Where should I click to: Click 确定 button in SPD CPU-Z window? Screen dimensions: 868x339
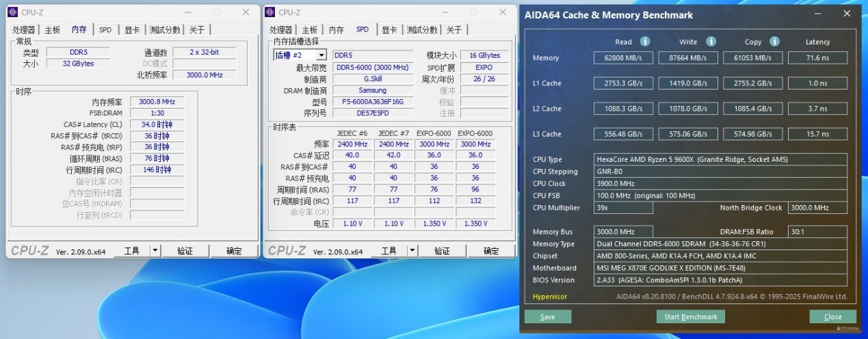point(491,251)
